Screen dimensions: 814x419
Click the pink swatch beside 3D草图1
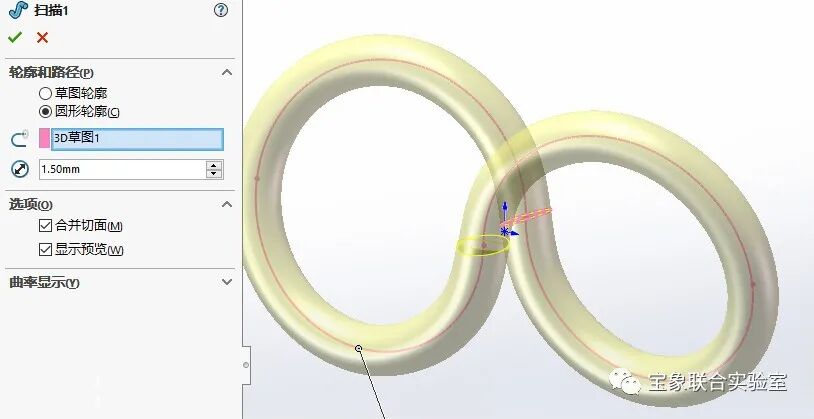click(x=45, y=139)
